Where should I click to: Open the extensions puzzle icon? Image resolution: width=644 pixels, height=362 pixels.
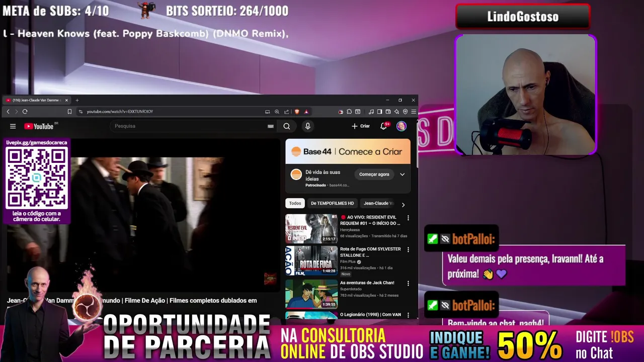(349, 112)
